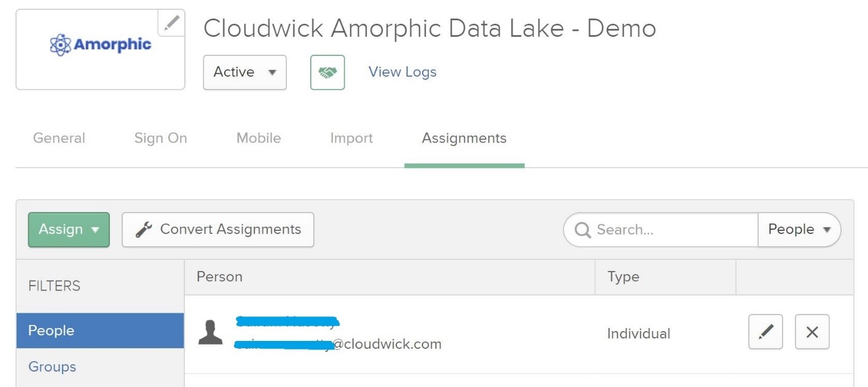Go to the Mobile tab

[x=259, y=138]
